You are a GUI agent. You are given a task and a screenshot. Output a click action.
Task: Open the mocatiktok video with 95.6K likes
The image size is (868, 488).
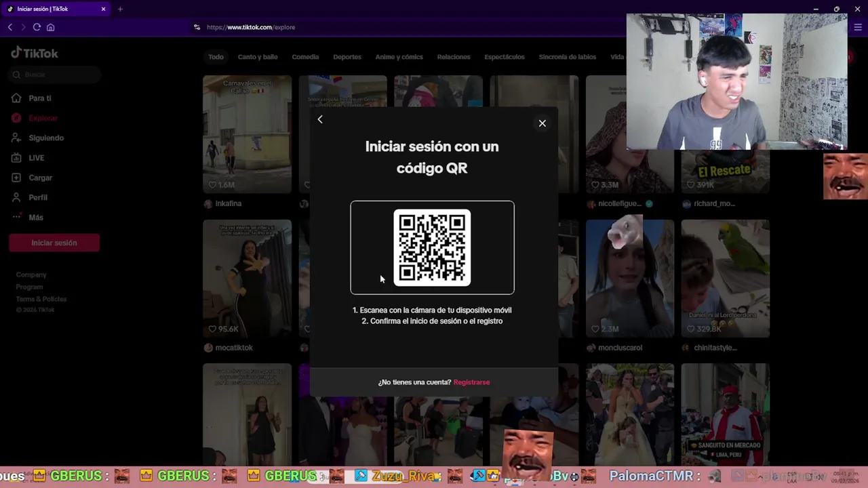247,279
